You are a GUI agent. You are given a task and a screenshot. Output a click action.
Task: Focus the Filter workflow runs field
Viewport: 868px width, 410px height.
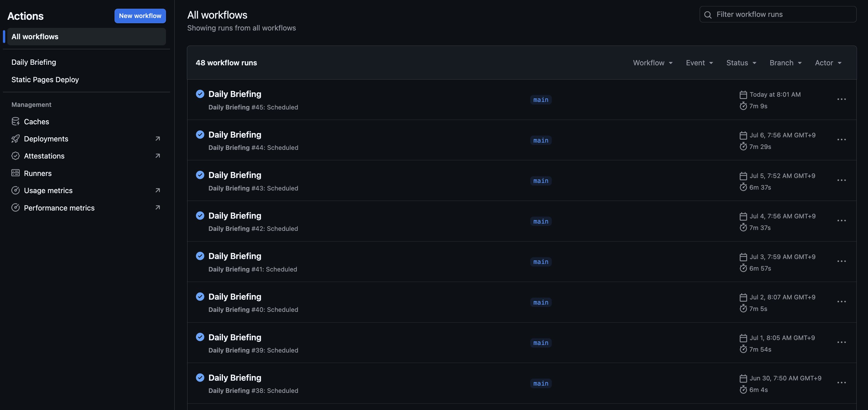(x=778, y=15)
